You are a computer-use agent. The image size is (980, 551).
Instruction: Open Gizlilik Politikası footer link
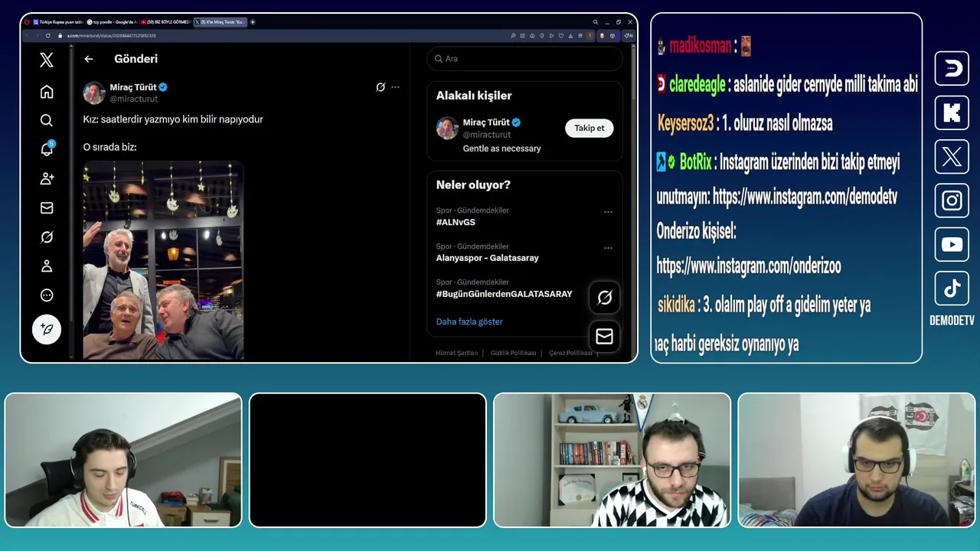coord(513,353)
